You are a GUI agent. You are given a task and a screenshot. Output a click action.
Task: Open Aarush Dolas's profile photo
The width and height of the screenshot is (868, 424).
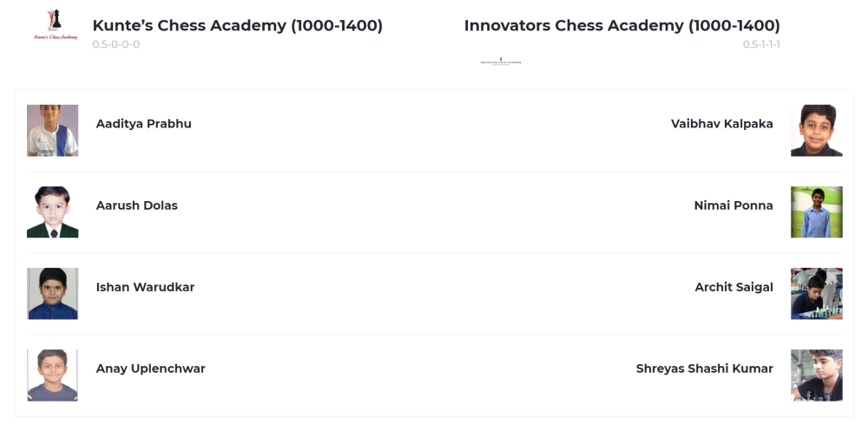pos(52,212)
